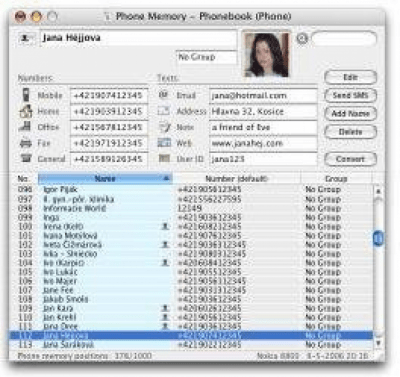Click the contact list scrollbar thumb
Screen dimensions: 400x377
[x=378, y=238]
